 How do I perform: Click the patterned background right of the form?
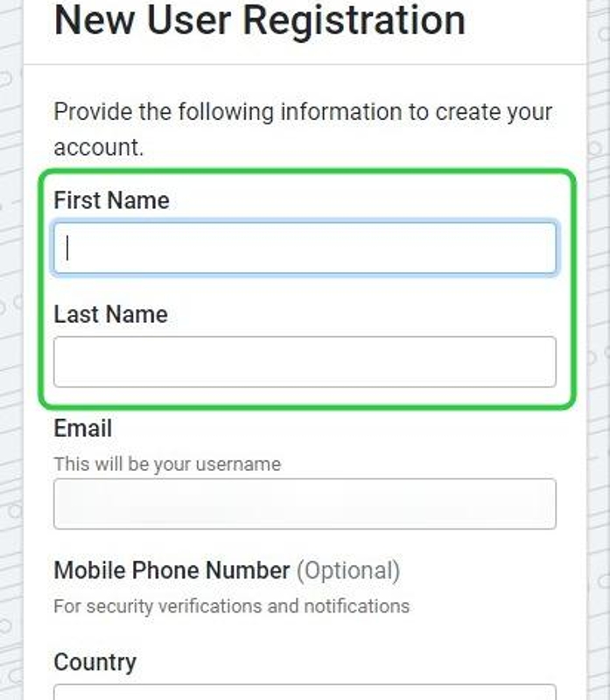598,350
